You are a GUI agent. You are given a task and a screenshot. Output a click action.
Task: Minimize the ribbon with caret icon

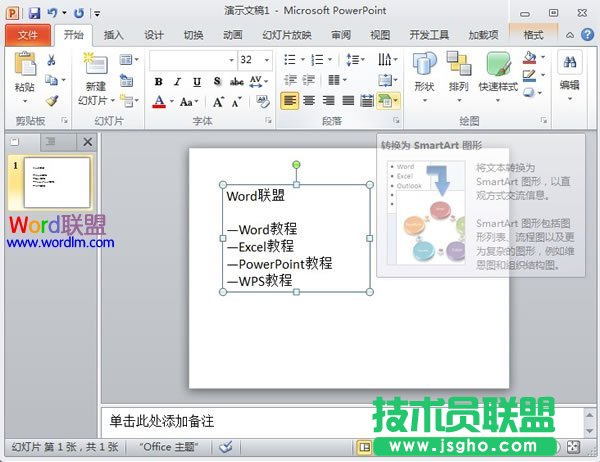point(570,35)
